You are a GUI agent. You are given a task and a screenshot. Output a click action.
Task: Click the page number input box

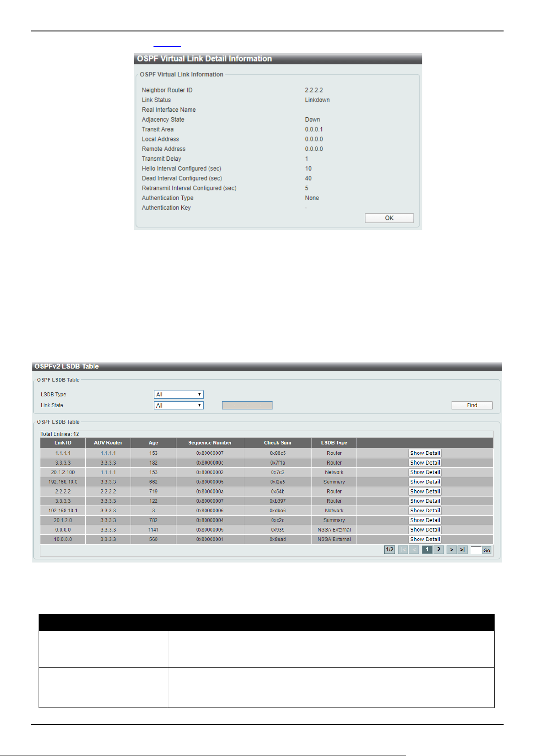[x=476, y=550]
